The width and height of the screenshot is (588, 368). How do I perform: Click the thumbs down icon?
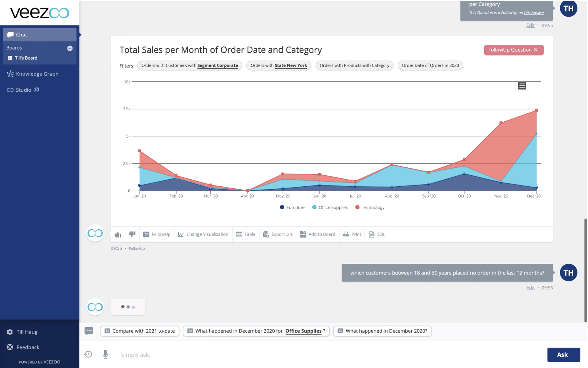[x=132, y=234]
